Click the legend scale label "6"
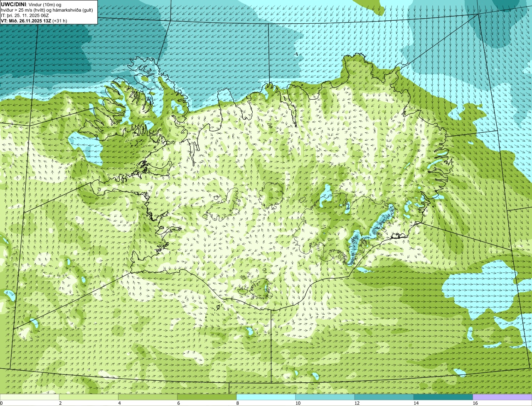Image resolution: width=532 pixels, height=406 pixels. pos(179,403)
